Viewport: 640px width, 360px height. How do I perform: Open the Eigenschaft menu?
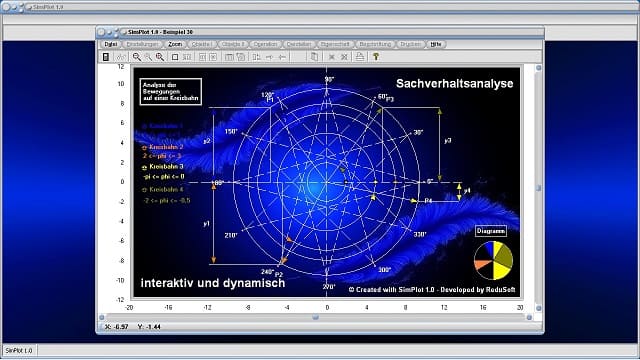tap(335, 44)
